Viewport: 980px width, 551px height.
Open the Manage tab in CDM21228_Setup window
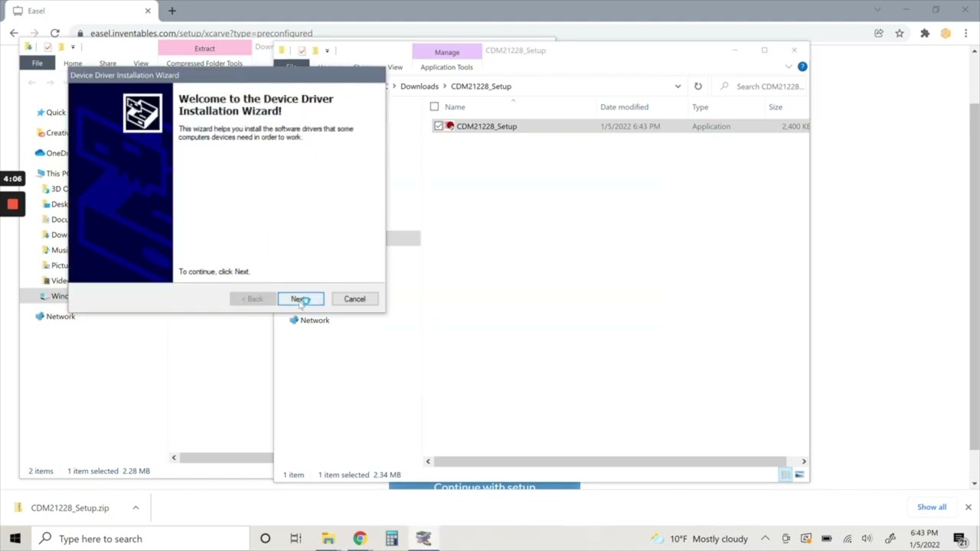click(447, 52)
